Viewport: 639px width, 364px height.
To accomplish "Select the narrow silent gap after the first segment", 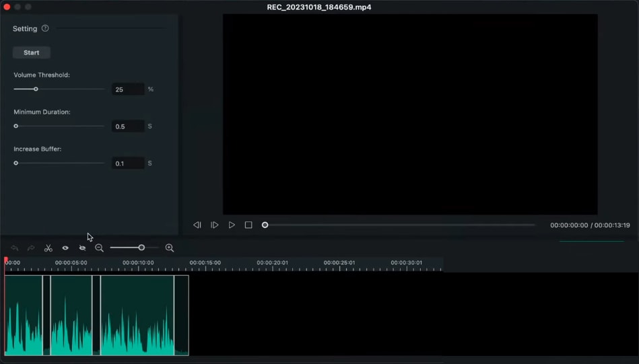I will click(46, 315).
